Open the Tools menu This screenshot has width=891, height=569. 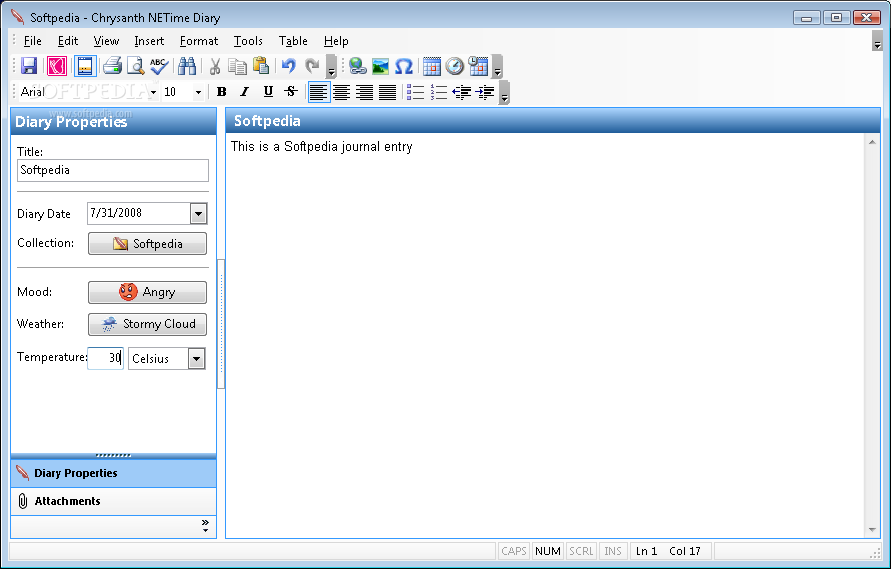[248, 41]
